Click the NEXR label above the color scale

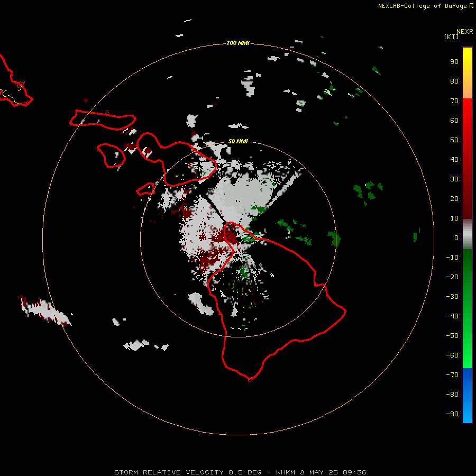tap(465, 32)
